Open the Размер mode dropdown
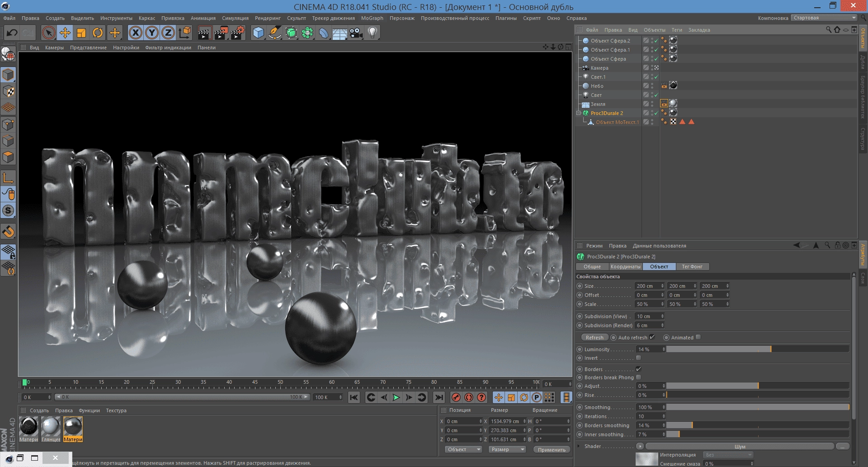Image resolution: width=868 pixels, height=467 pixels. (x=507, y=449)
